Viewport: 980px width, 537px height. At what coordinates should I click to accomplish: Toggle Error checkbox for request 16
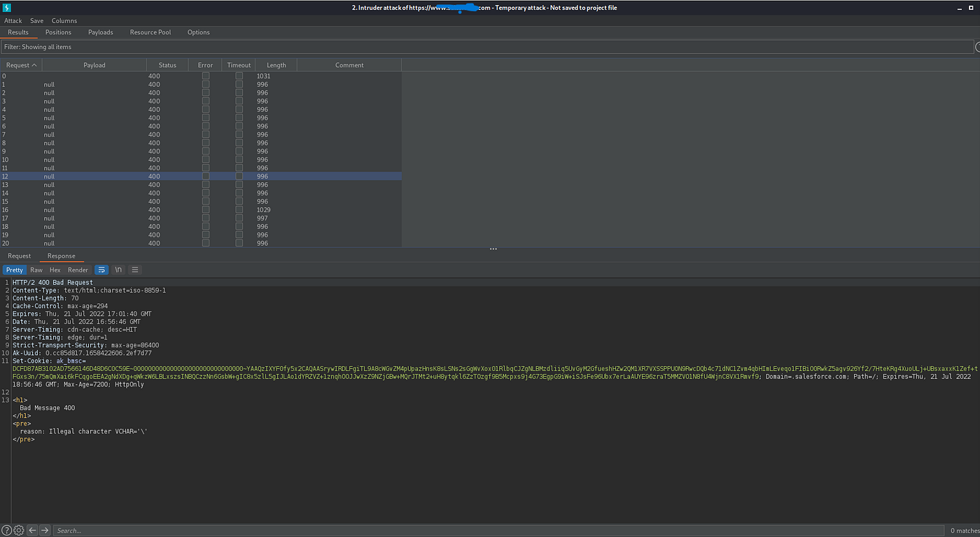[x=205, y=210]
